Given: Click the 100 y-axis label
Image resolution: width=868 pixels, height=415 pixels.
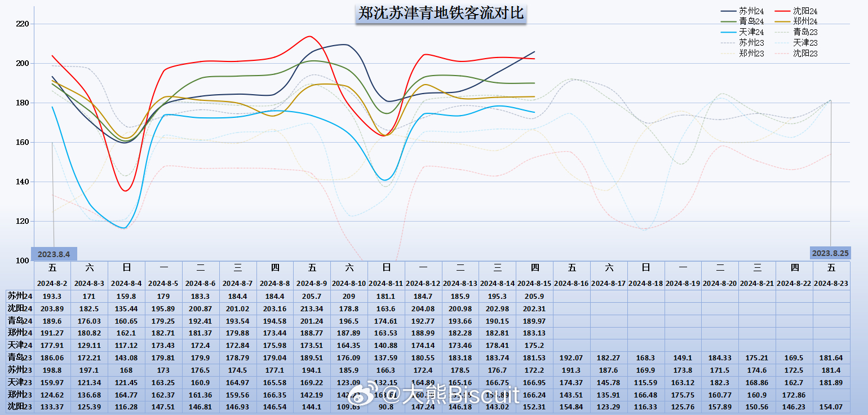Looking at the screenshot, I should click(x=22, y=261).
